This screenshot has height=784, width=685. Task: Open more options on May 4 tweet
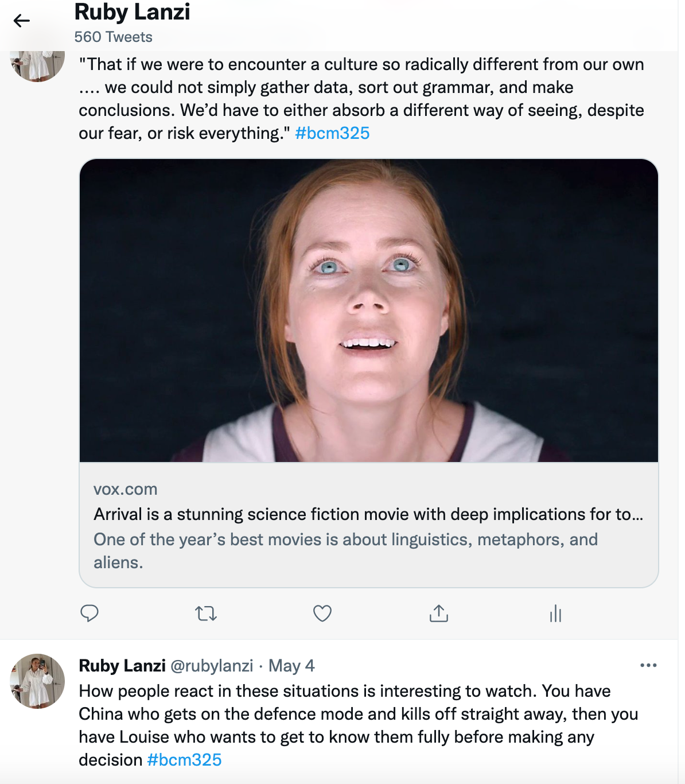pos(648,665)
